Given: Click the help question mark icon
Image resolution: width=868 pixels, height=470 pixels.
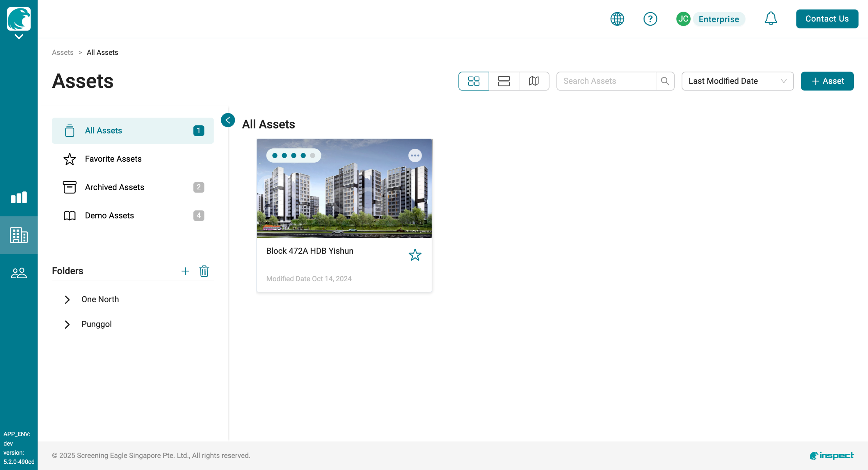Looking at the screenshot, I should point(650,19).
